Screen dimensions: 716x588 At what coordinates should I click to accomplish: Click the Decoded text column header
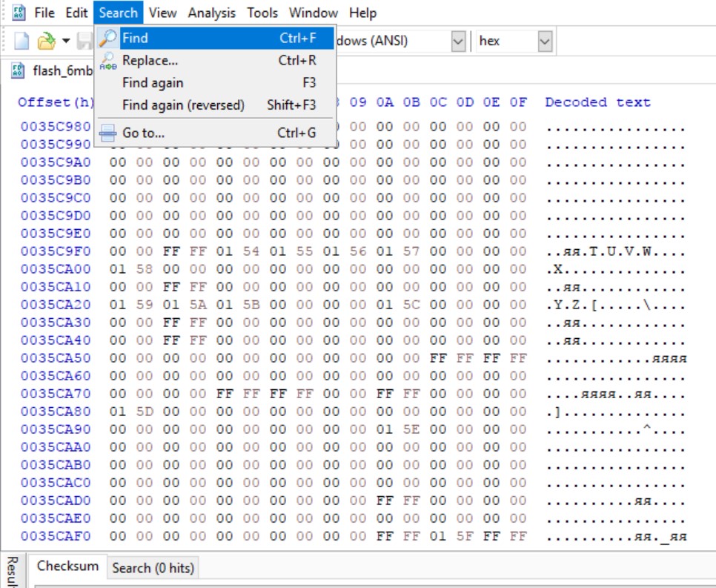pos(597,102)
